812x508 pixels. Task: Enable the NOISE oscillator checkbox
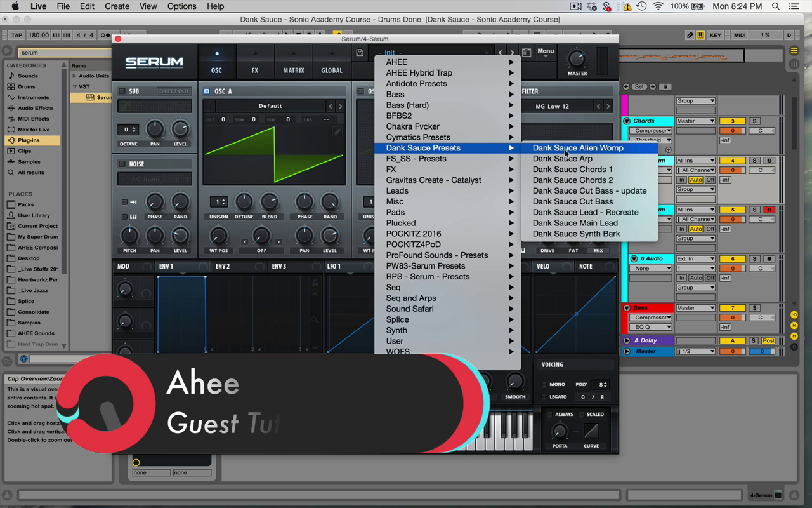(122, 164)
